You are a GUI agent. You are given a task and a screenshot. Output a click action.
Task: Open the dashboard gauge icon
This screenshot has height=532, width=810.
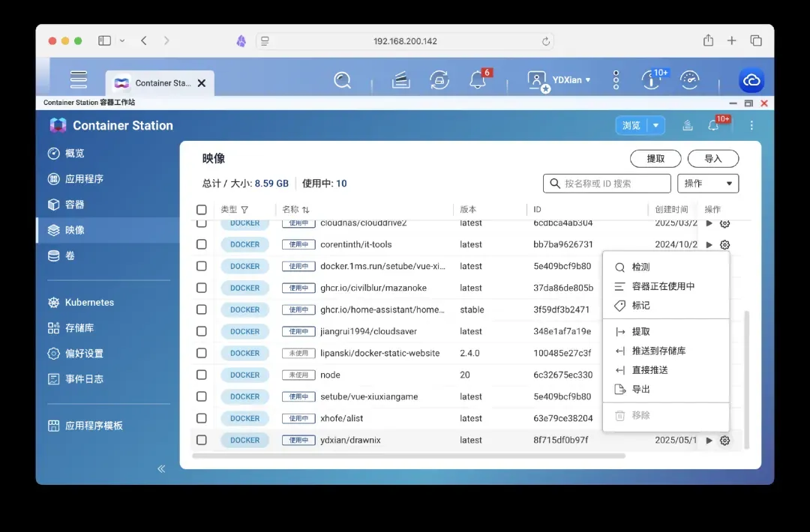[x=688, y=80]
